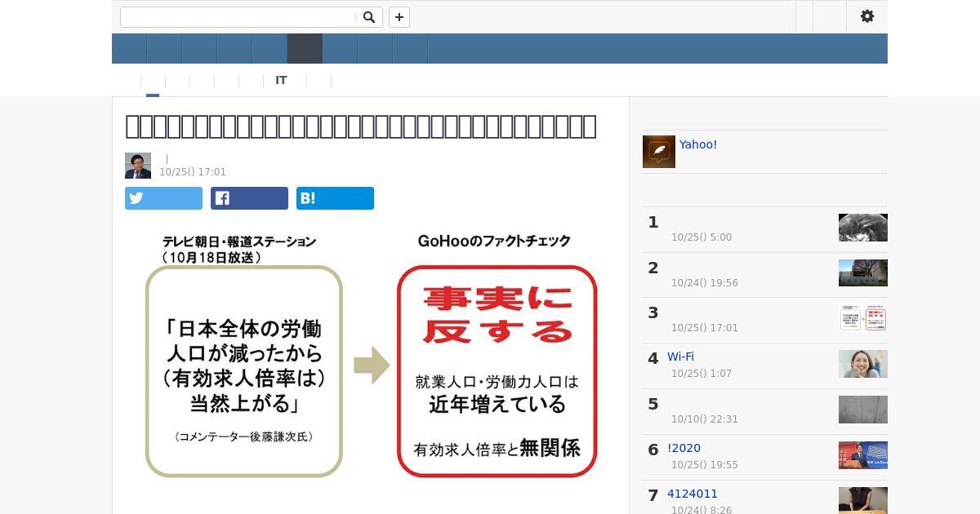Select the IT category tab
980x514 pixels.
(x=281, y=81)
